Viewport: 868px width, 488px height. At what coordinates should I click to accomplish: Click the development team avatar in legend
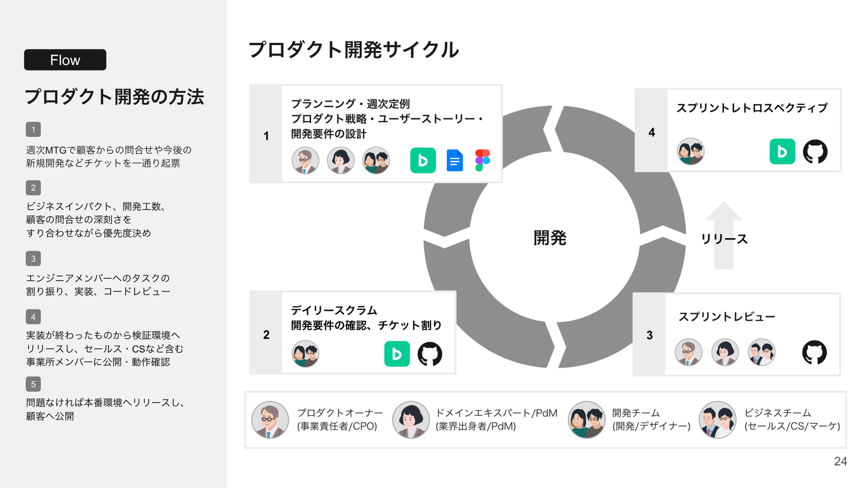point(587,420)
